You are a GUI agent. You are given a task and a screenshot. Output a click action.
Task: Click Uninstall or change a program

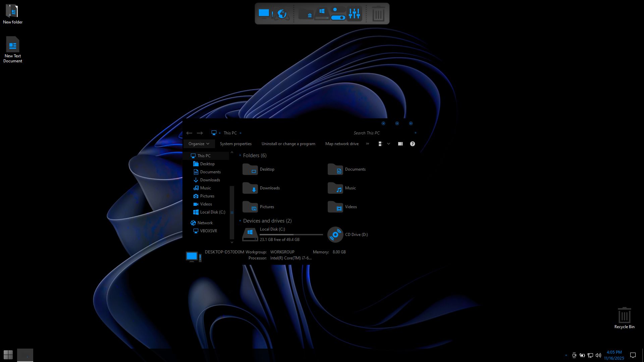(x=288, y=144)
